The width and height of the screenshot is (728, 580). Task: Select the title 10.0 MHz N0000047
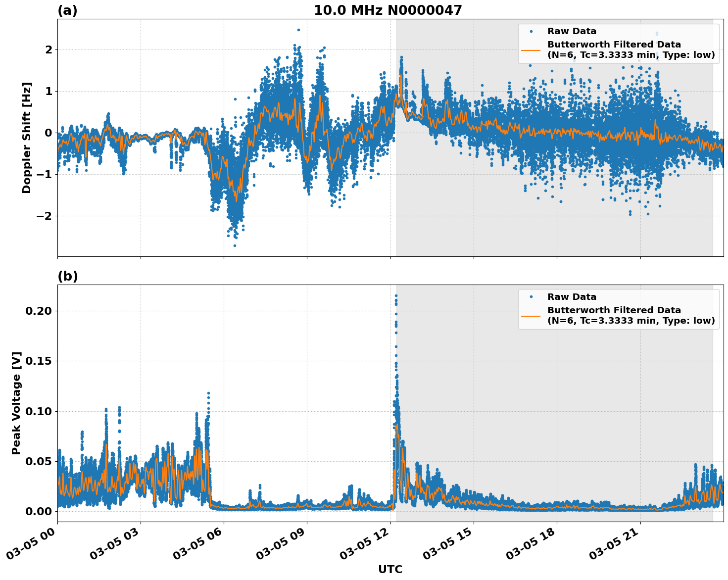coord(388,9)
